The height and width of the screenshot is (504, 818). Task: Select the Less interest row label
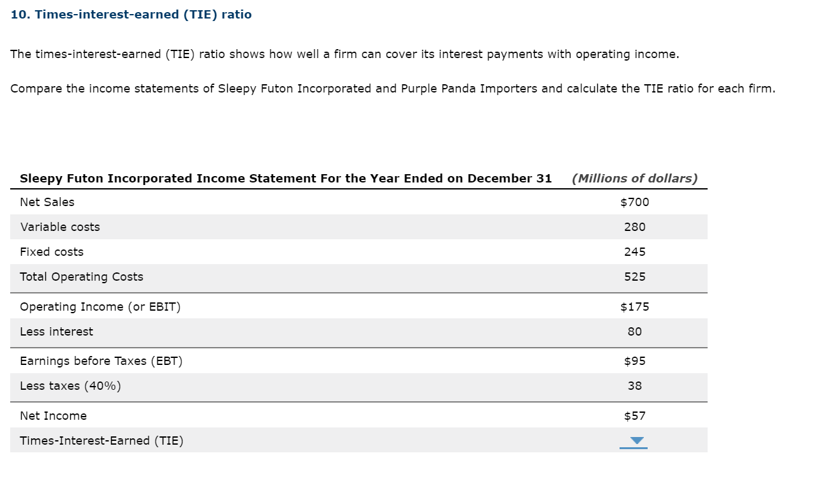[x=56, y=332]
